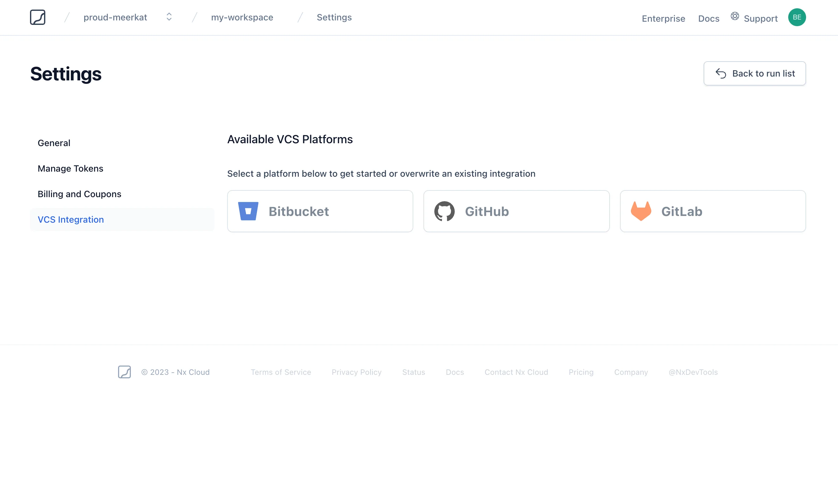Select the GitLab fox icon
838x504 pixels.
(641, 211)
